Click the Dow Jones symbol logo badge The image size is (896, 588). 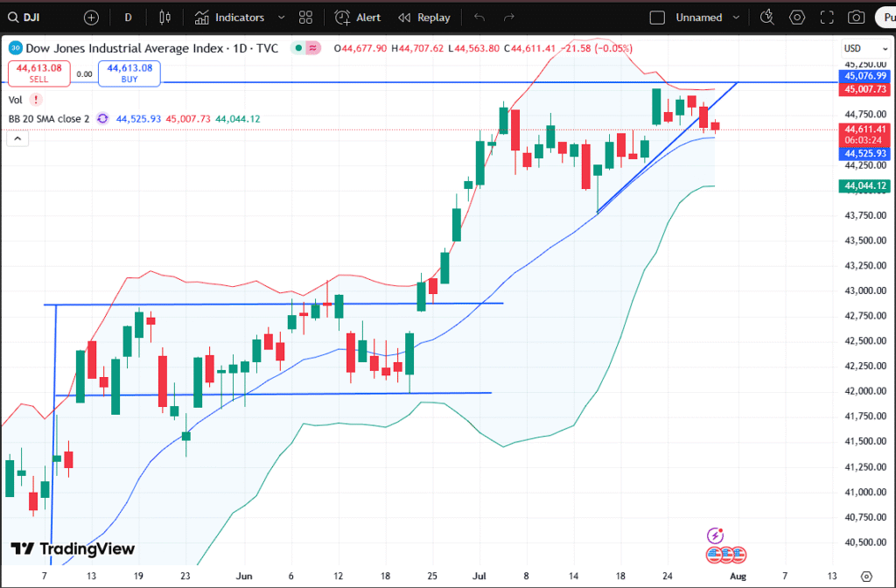pyautogui.click(x=16, y=49)
